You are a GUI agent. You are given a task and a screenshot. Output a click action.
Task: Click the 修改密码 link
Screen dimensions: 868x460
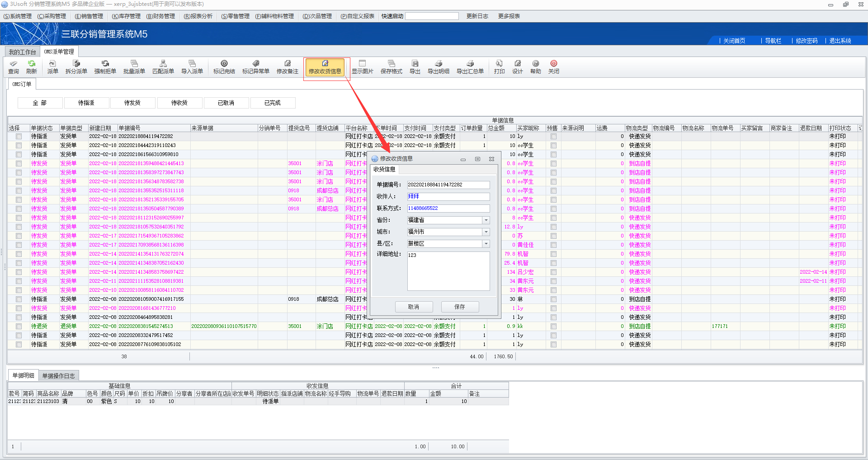tap(807, 41)
